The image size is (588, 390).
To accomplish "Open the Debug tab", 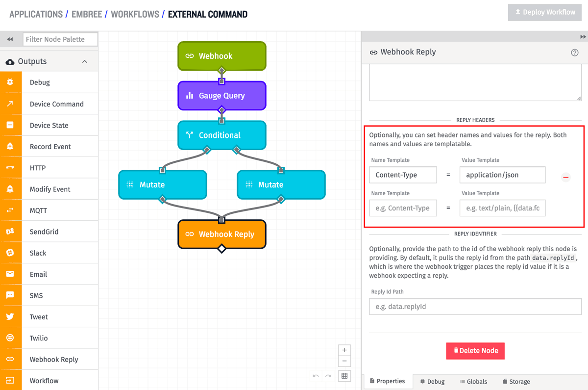I will (x=432, y=381).
